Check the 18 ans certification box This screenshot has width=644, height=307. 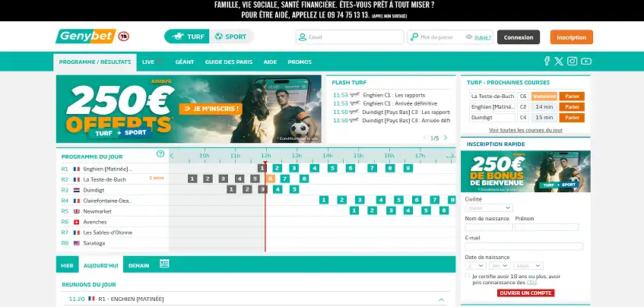tap(468, 275)
